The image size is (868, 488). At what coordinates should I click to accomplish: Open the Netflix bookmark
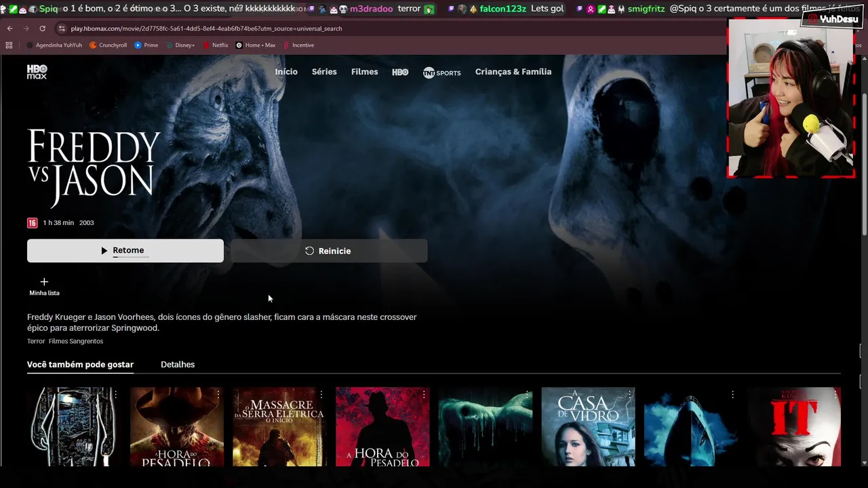pyautogui.click(x=216, y=45)
